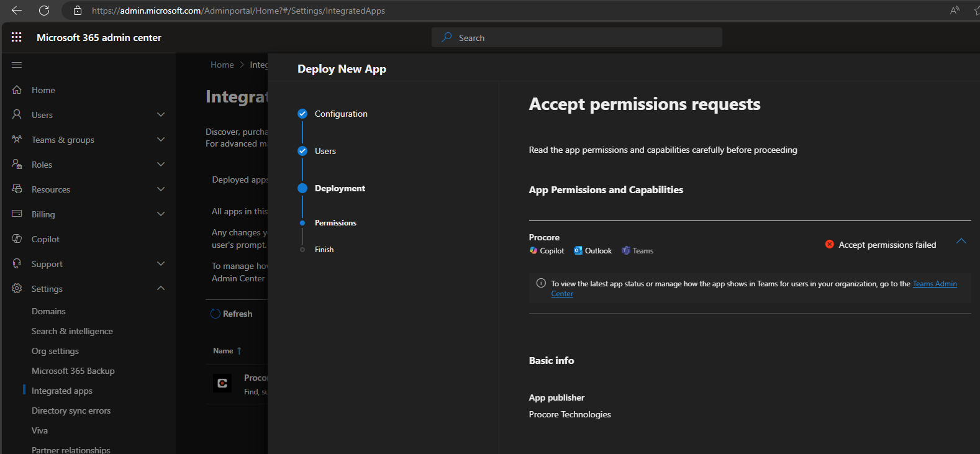The height and width of the screenshot is (454, 980).
Task: Expand the Support chevron
Action: point(161,264)
